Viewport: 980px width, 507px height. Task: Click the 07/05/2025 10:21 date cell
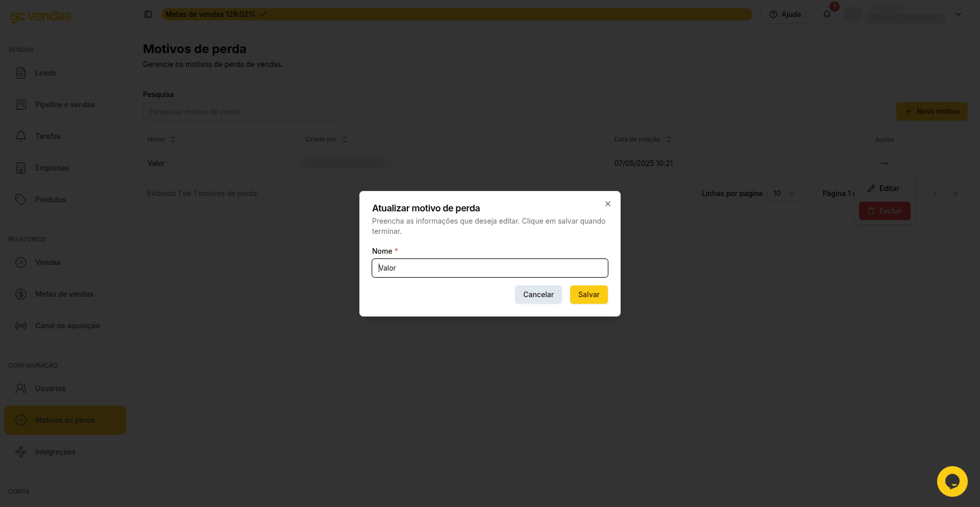coord(644,163)
